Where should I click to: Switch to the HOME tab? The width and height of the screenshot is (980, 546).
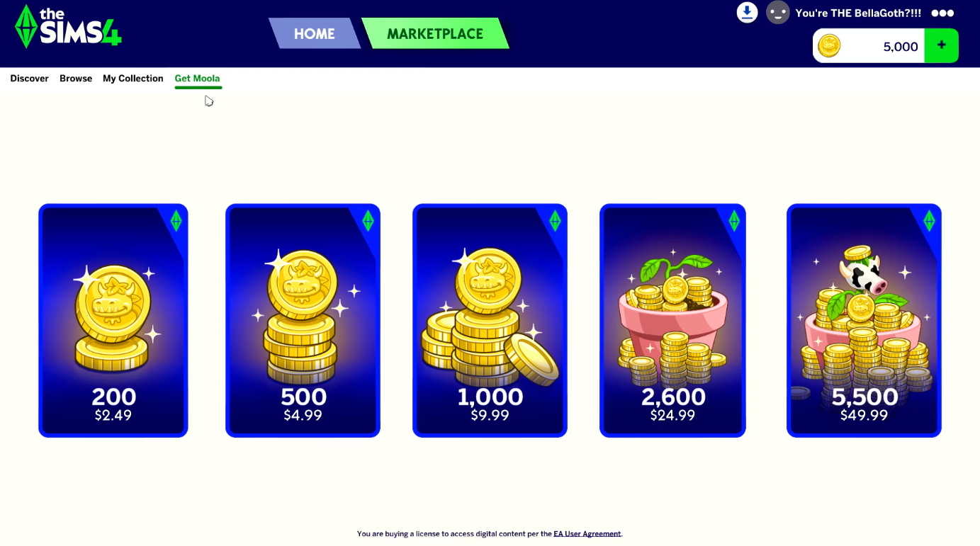315,33
